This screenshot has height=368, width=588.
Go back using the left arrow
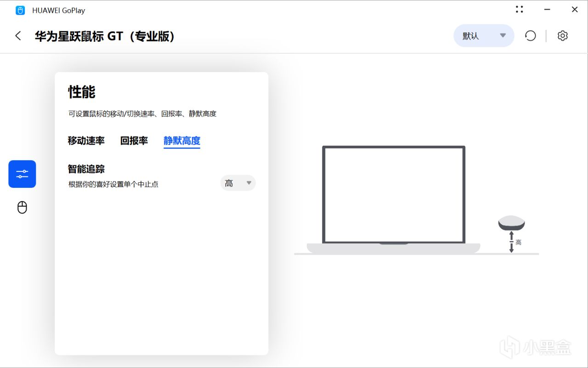click(x=18, y=36)
